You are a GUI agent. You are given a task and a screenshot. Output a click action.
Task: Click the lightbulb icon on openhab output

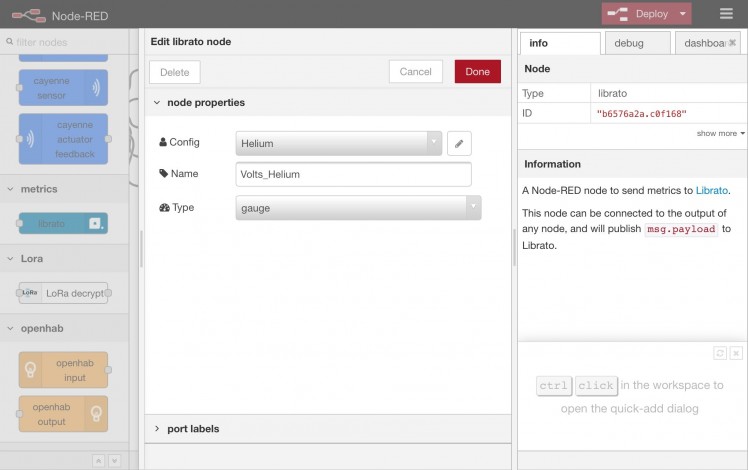96,413
